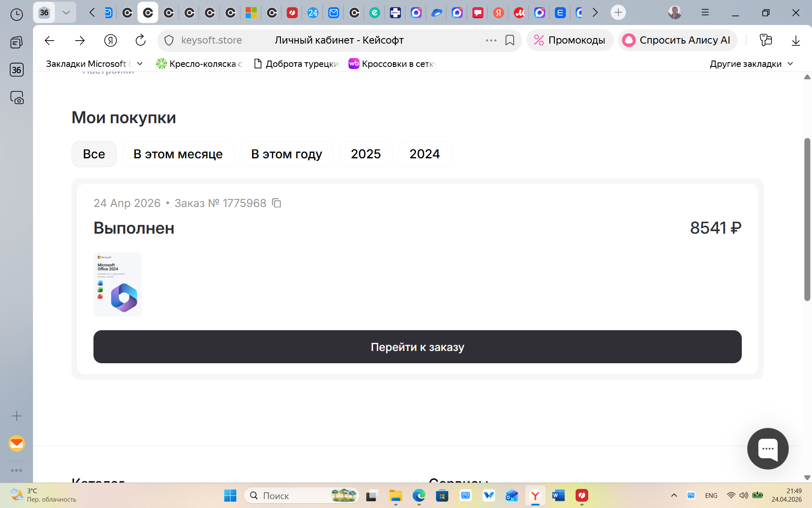
Task: Open the 'Промокоды' button
Action: click(x=570, y=40)
